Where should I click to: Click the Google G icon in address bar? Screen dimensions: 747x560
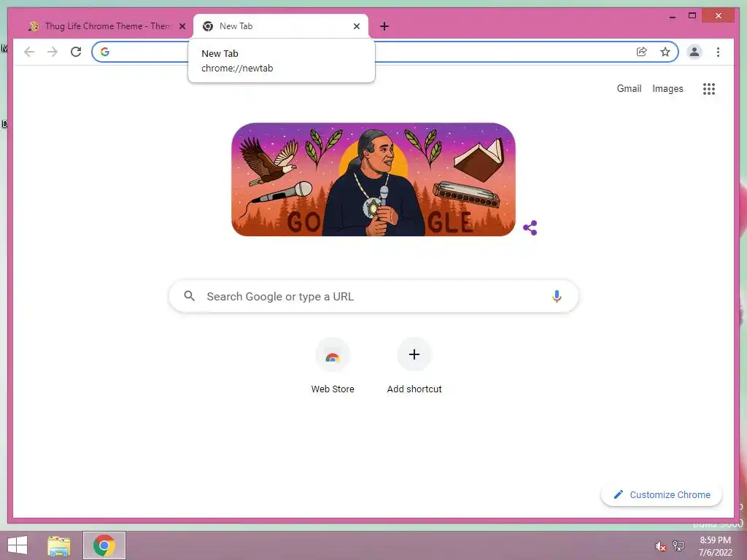click(105, 52)
